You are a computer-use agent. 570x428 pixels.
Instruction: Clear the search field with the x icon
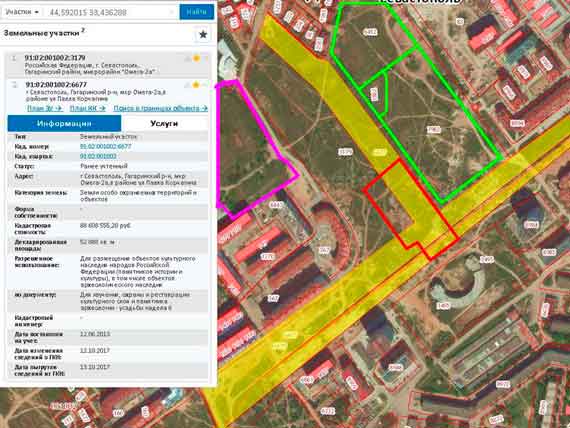click(172, 12)
